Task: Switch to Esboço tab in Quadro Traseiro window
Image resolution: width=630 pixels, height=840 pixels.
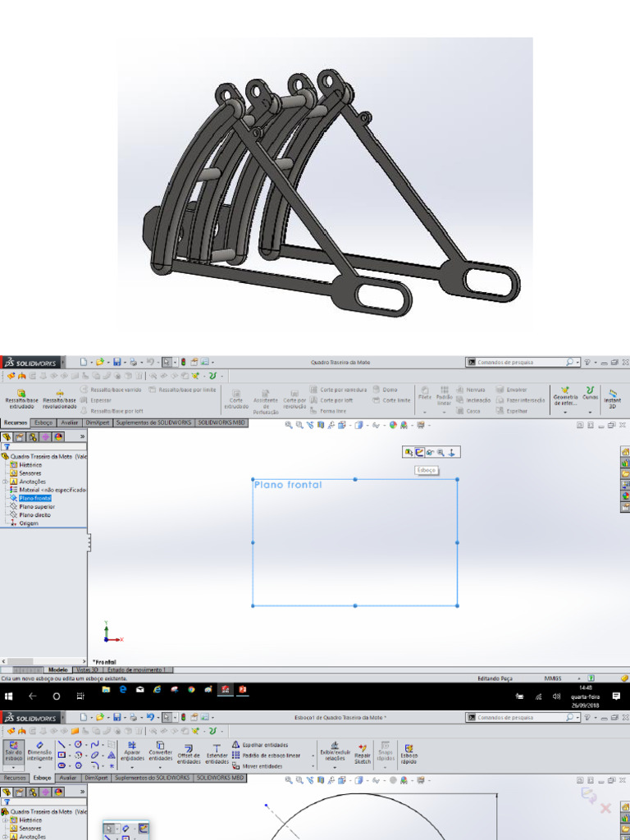Action: pyautogui.click(x=43, y=422)
